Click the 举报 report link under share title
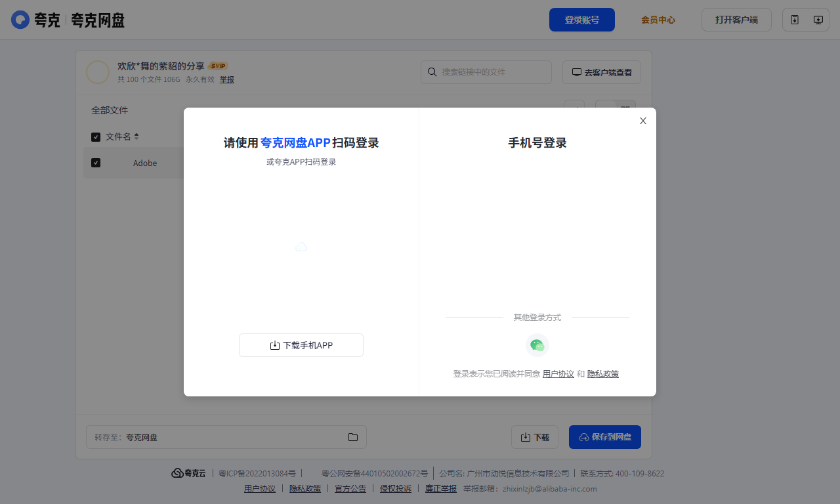Image resolution: width=840 pixels, height=504 pixels. pyautogui.click(x=227, y=79)
